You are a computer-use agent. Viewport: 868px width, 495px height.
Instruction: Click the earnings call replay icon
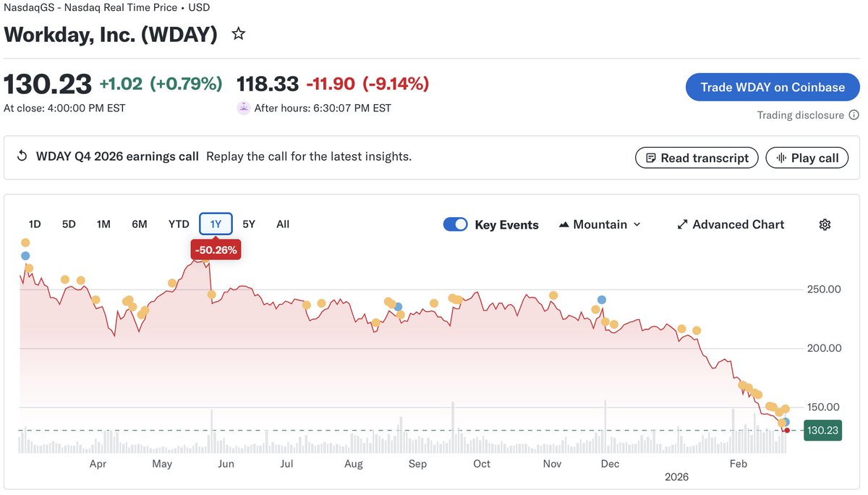22,156
